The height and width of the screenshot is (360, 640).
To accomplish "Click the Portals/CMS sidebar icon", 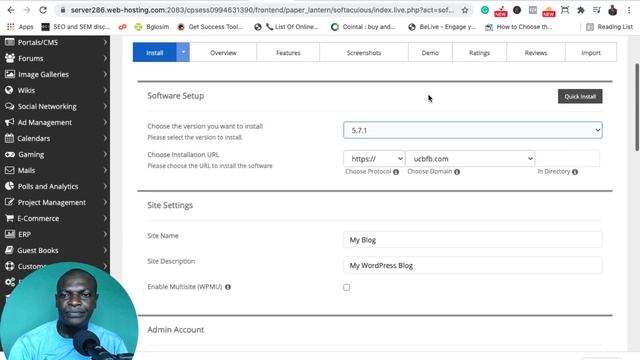I will pyautogui.click(x=9, y=42).
